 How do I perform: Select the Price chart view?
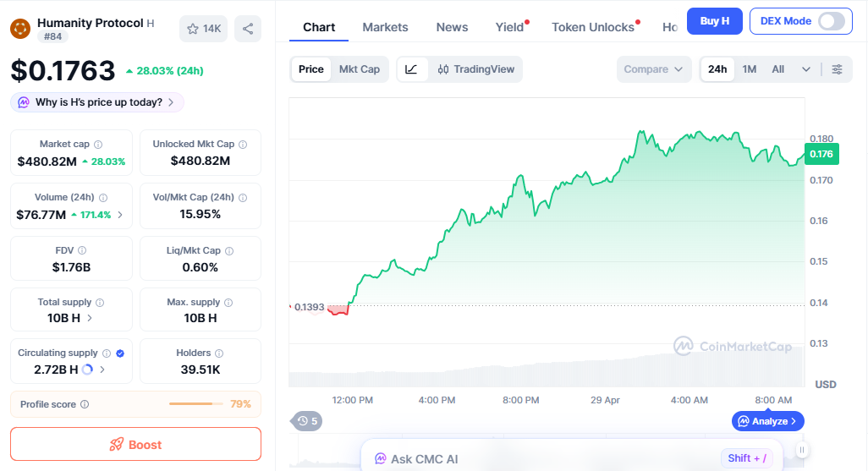point(310,69)
